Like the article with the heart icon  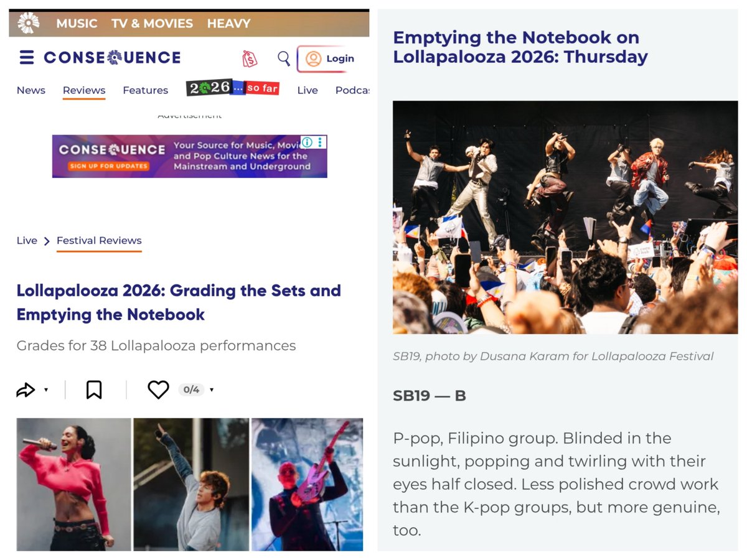(158, 390)
